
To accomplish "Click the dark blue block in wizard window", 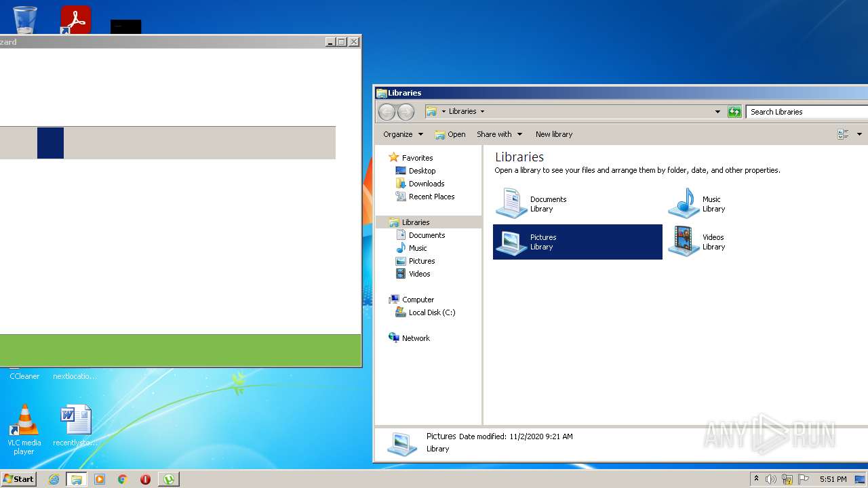I will point(50,143).
